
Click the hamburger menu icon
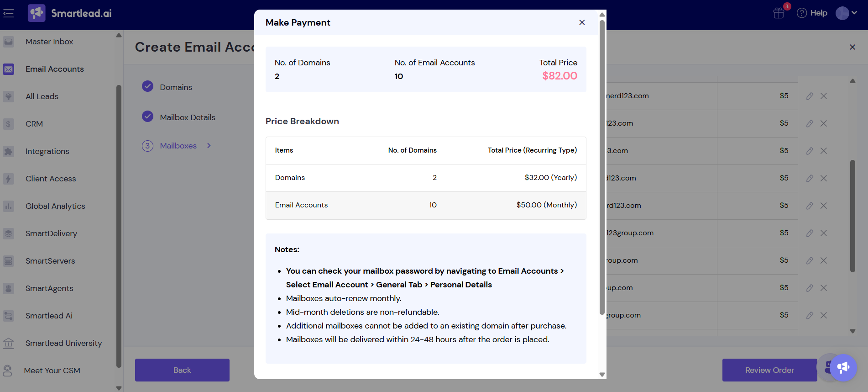(9, 13)
